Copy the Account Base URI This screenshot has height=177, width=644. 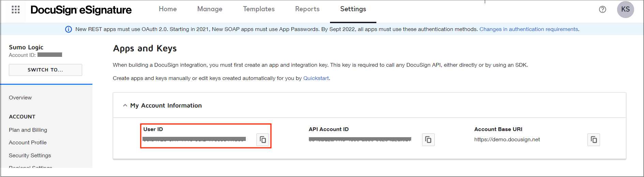click(x=594, y=140)
